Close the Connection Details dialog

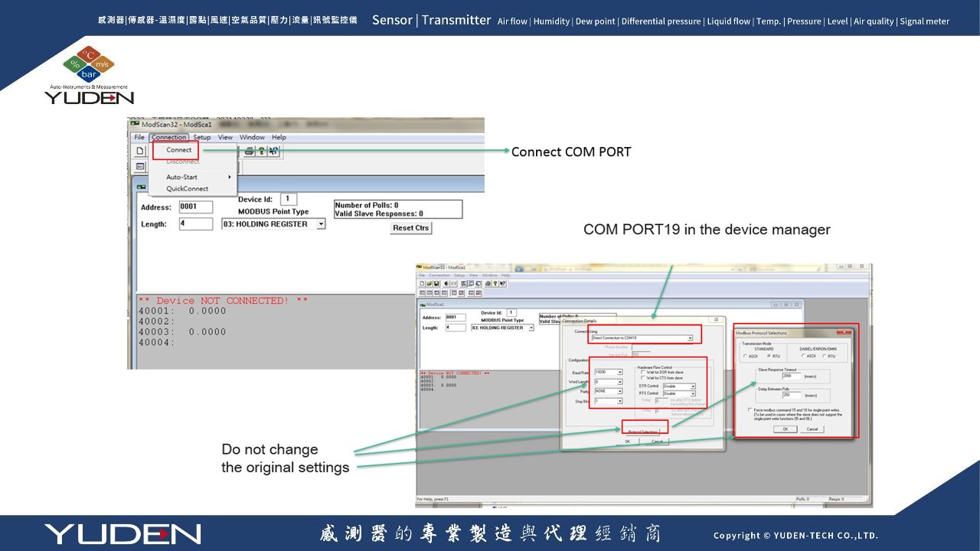(716, 319)
